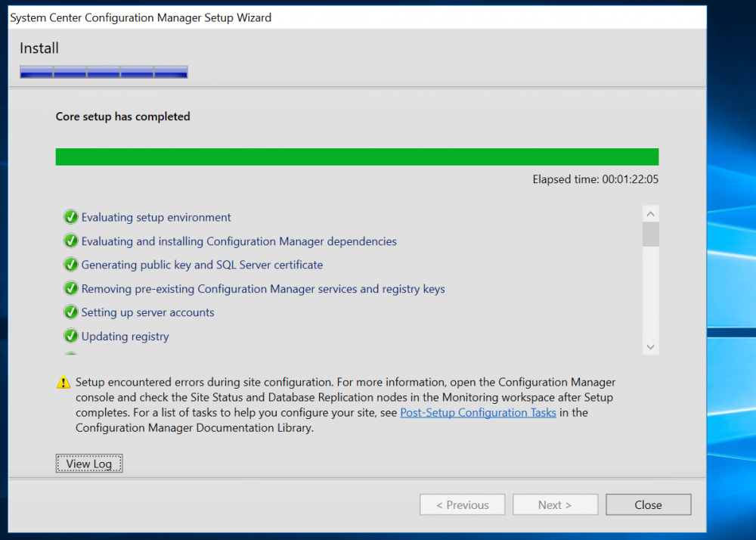
Task: Click the System Center Configuration Manager Setup Wizard title bar
Action: coord(357,18)
